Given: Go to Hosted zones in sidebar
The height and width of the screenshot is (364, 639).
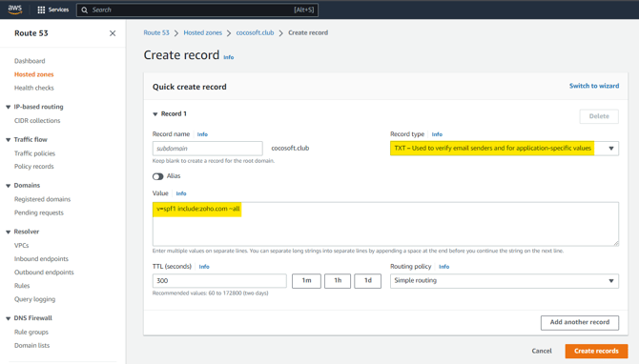Looking at the screenshot, I should (x=33, y=74).
